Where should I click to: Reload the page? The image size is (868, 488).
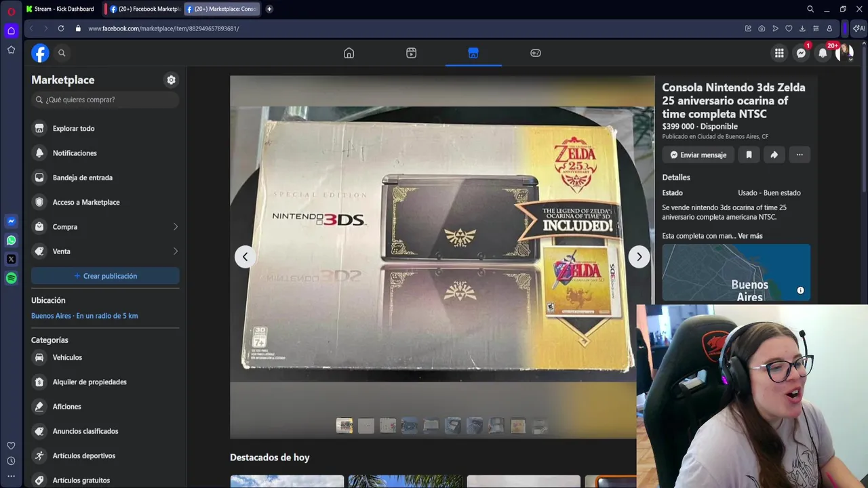(61, 28)
